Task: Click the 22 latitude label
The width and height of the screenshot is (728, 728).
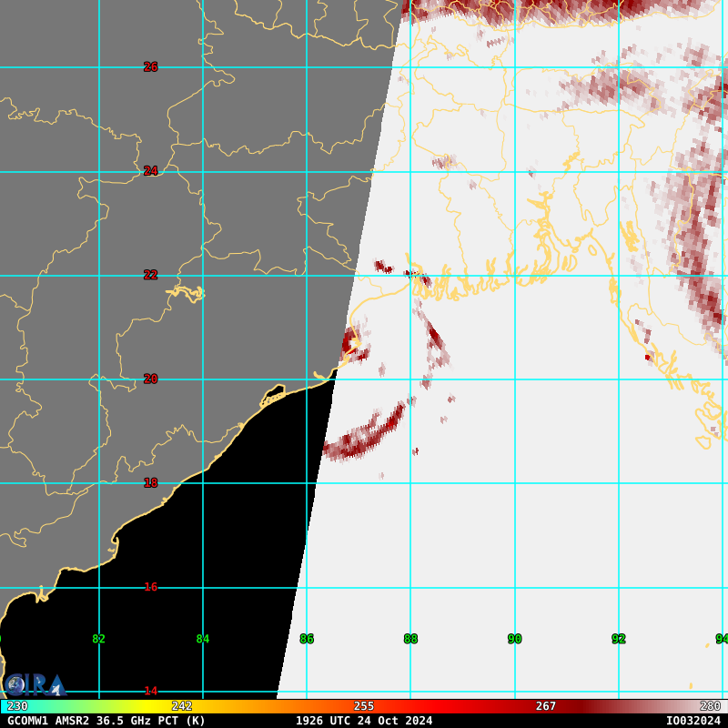Action: (150, 275)
